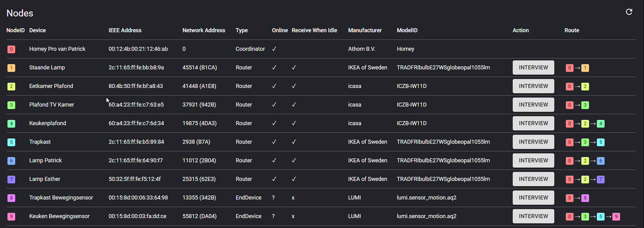Select the Eetkamer Plafond device name
644x228 pixels.
pyautogui.click(x=51, y=86)
